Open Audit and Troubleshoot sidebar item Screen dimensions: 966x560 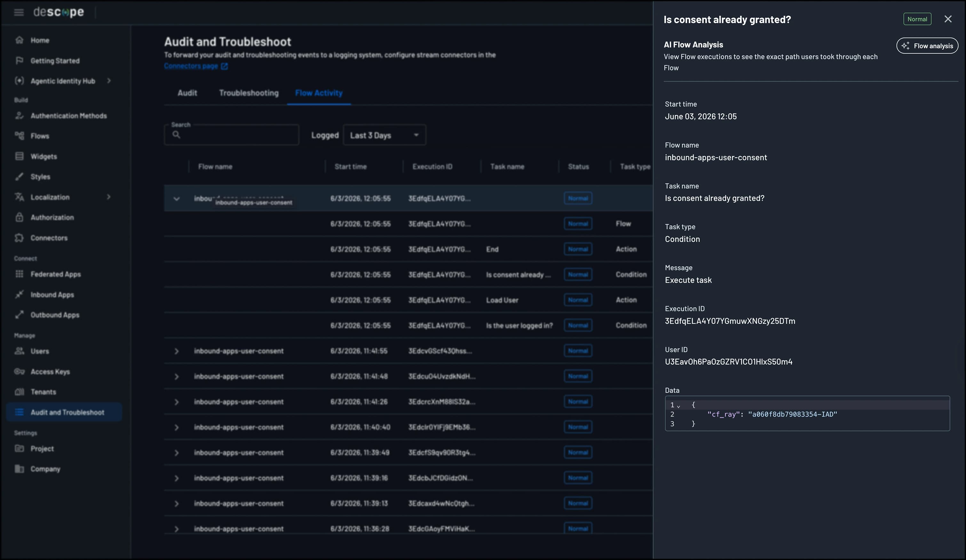point(64,412)
